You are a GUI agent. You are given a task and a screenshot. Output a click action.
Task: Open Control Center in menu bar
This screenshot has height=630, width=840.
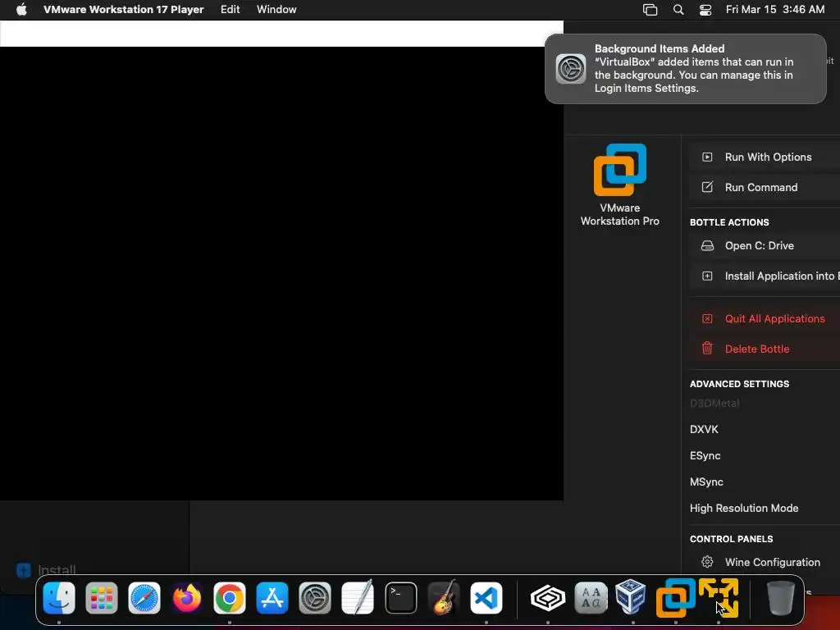[x=705, y=10]
